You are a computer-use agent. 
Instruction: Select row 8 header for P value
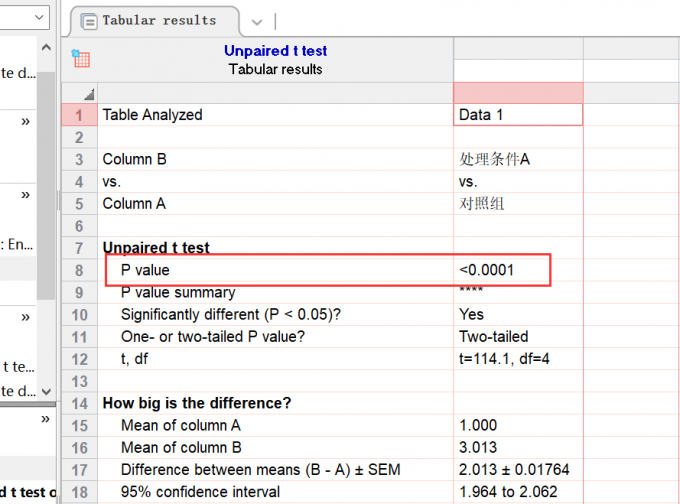coord(79,270)
